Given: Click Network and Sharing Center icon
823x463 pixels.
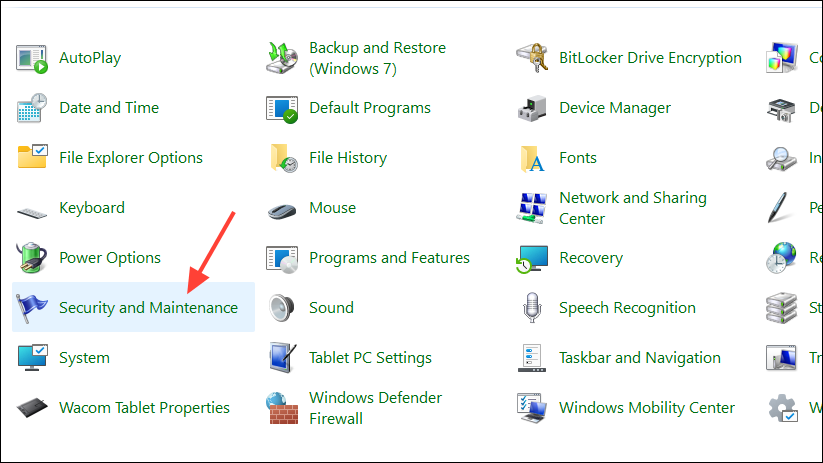Looking at the screenshot, I should click(x=532, y=208).
